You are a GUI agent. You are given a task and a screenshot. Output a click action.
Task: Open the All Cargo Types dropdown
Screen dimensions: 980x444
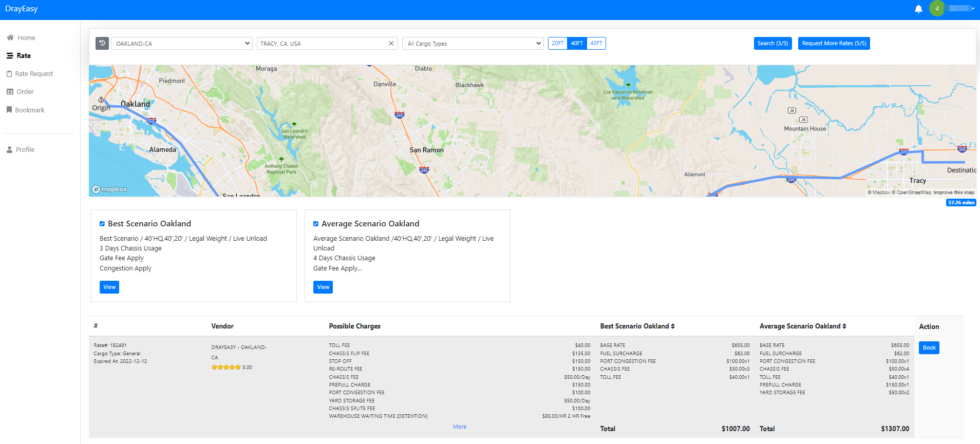point(473,44)
